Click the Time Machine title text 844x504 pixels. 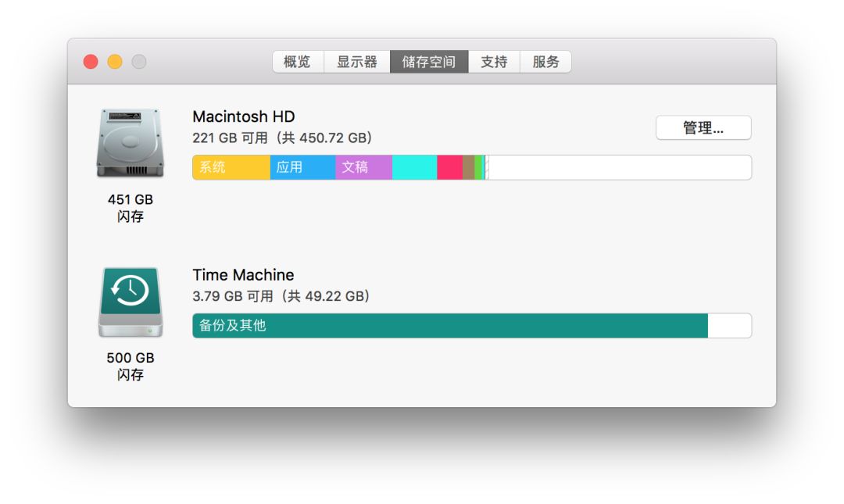[x=243, y=275]
